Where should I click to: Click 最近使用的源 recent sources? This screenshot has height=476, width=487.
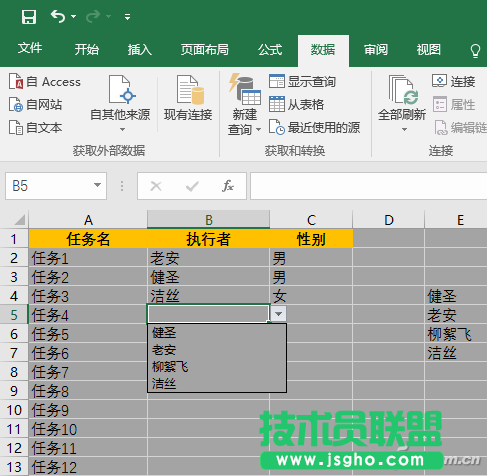(x=314, y=128)
